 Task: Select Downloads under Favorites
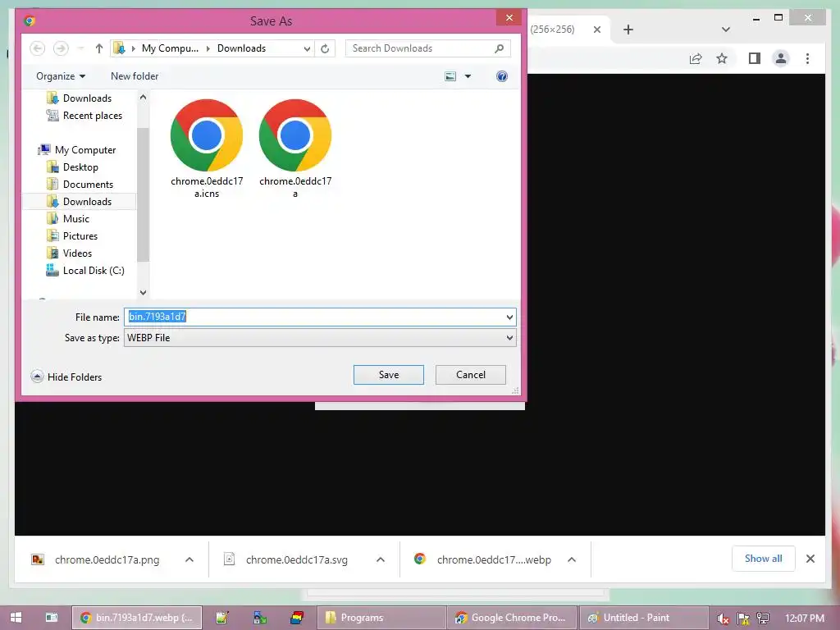coord(80,98)
